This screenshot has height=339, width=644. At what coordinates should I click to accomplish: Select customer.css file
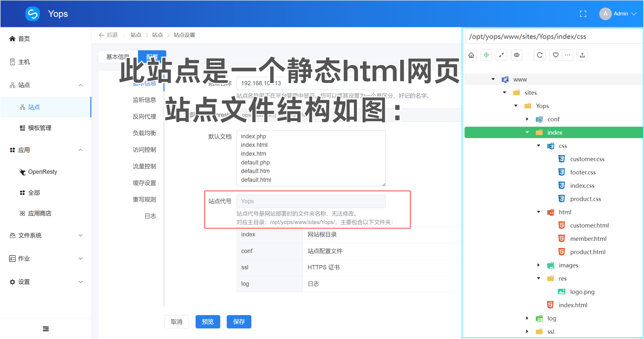click(587, 159)
